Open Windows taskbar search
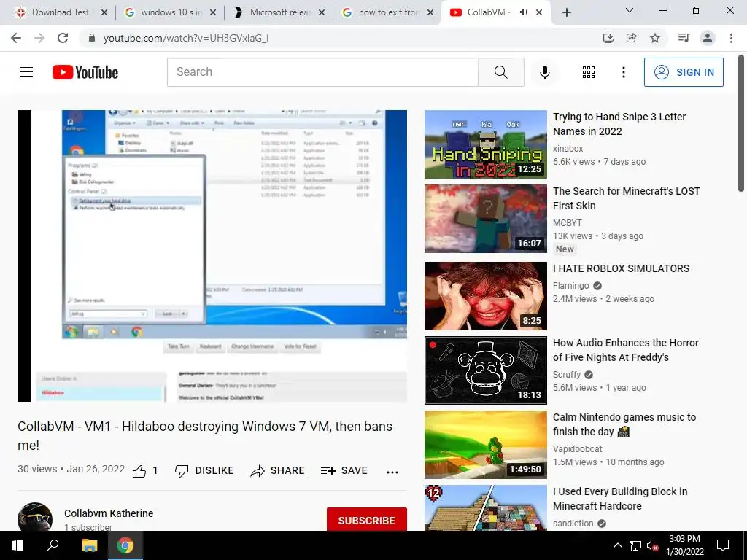 pyautogui.click(x=53, y=545)
